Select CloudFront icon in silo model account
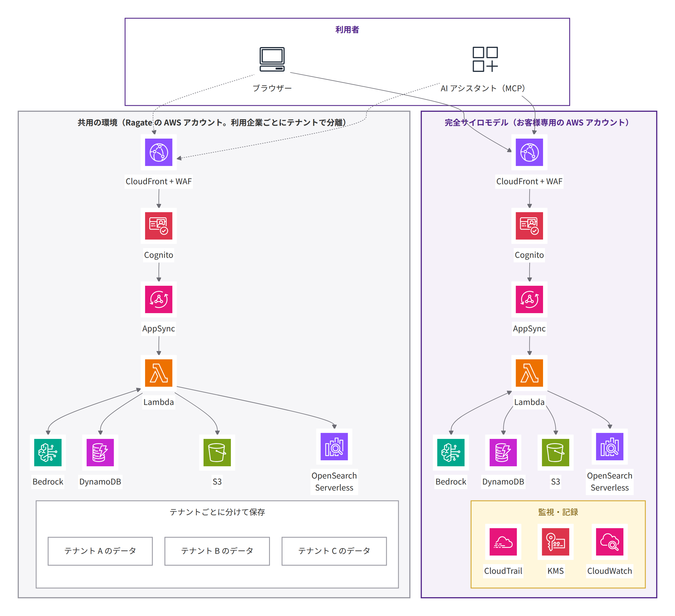The width and height of the screenshot is (675, 616). tap(529, 152)
